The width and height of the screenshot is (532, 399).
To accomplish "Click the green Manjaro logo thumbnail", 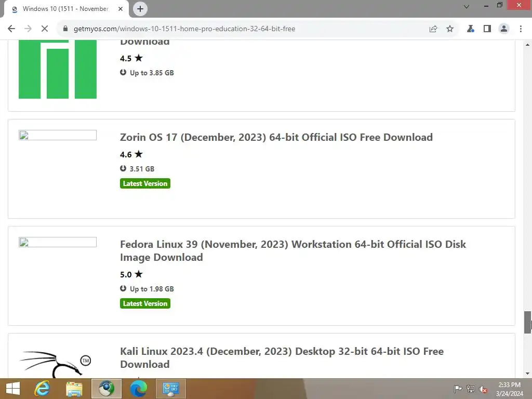I will (x=58, y=69).
